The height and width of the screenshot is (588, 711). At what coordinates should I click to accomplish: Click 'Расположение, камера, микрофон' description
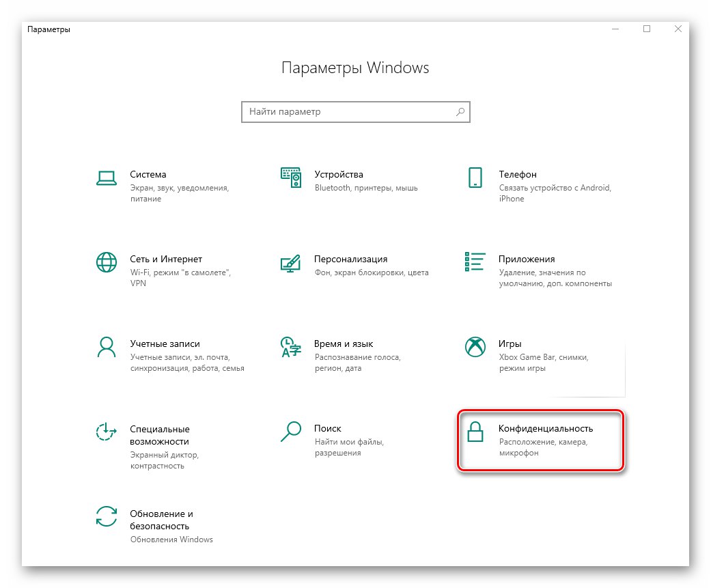pyautogui.click(x=543, y=447)
